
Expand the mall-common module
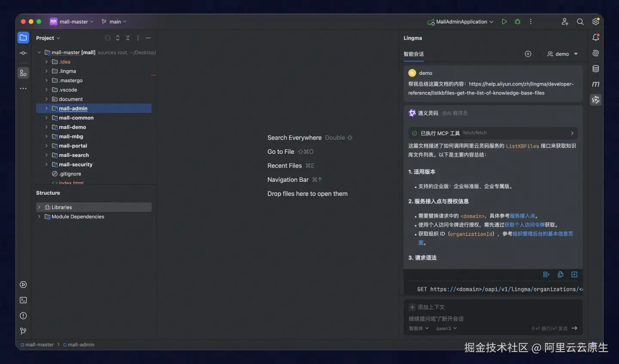46,118
